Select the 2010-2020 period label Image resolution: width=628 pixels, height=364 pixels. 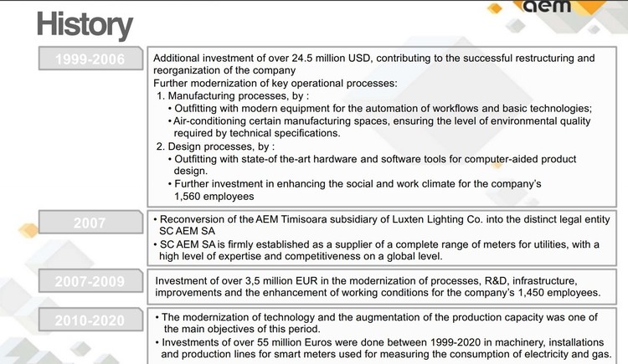coord(90,320)
